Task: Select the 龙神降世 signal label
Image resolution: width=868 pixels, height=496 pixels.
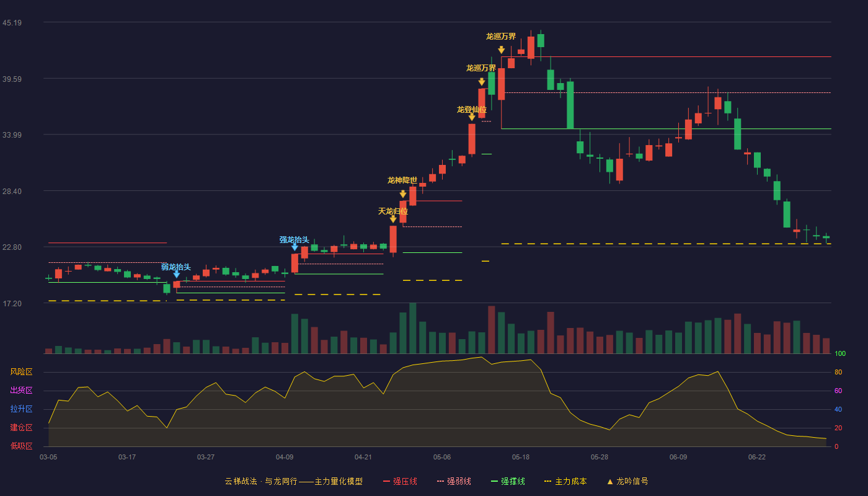Action: tap(402, 180)
